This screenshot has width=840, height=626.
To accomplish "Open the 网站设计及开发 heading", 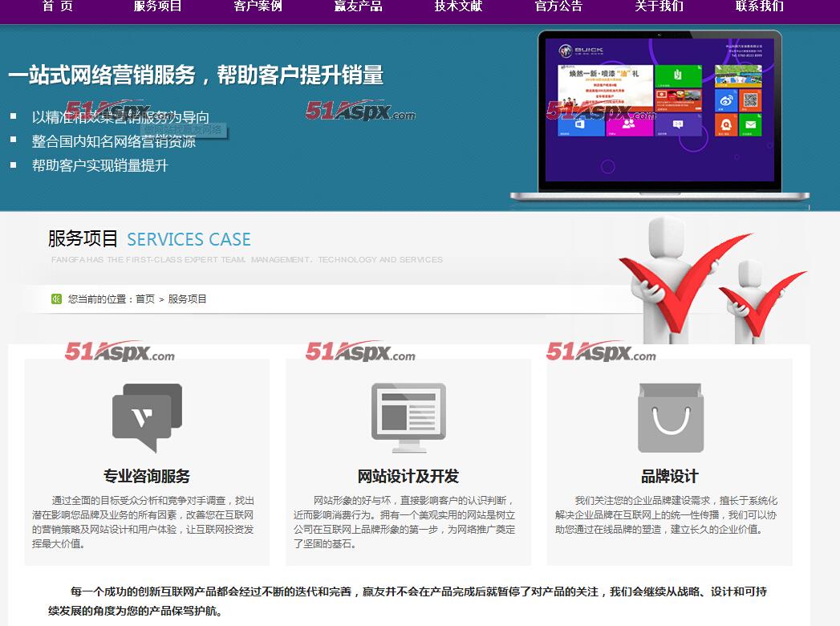I will pos(408,476).
